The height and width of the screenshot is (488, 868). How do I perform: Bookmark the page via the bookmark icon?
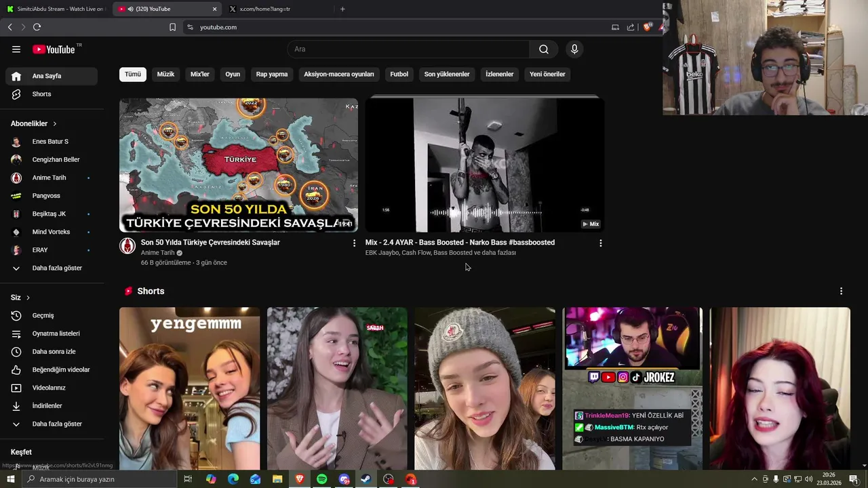pyautogui.click(x=172, y=27)
